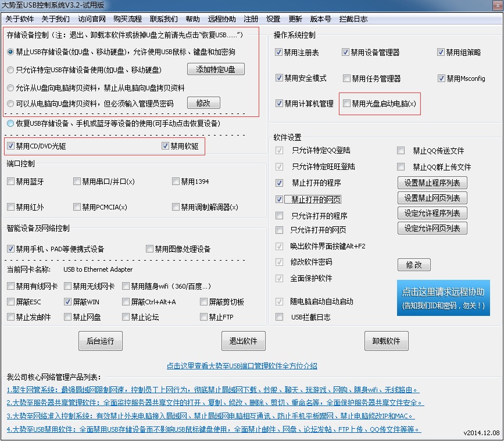Uncheck the 屏蔽WIN checkbox
Screen dimensions: 504x441
68,302
